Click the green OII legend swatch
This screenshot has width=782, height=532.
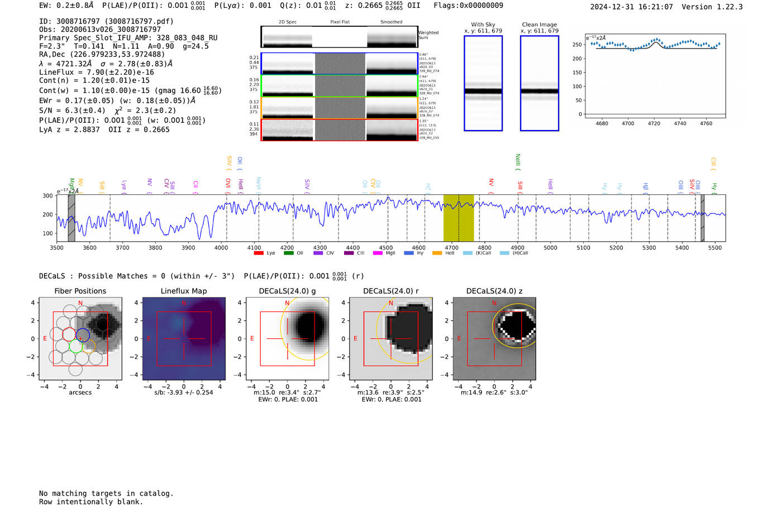pyautogui.click(x=288, y=253)
